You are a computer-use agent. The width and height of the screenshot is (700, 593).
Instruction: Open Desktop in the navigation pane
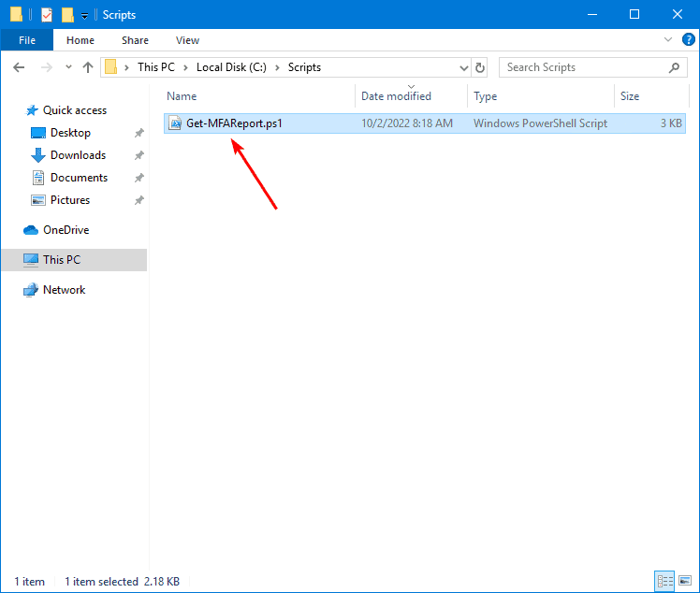click(70, 133)
